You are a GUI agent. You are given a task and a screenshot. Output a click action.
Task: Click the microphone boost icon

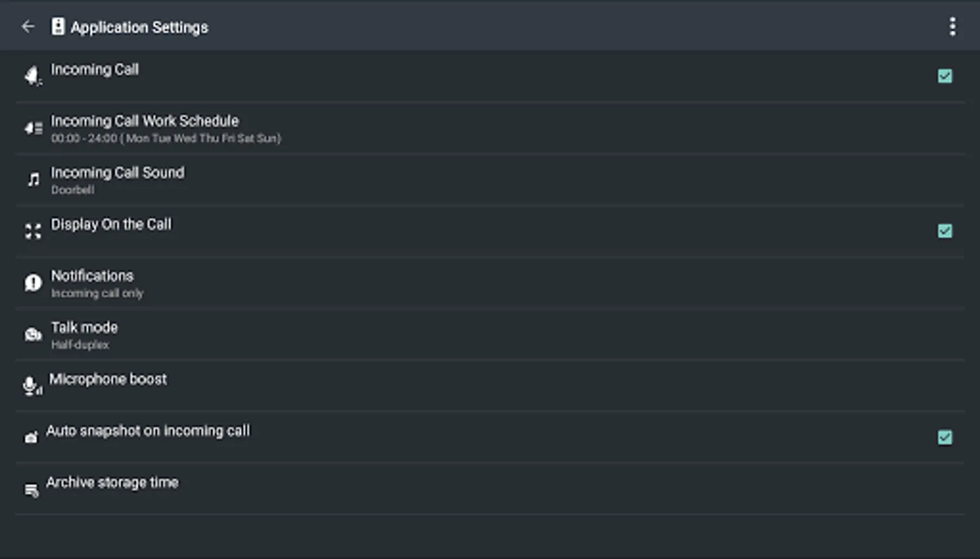(32, 386)
